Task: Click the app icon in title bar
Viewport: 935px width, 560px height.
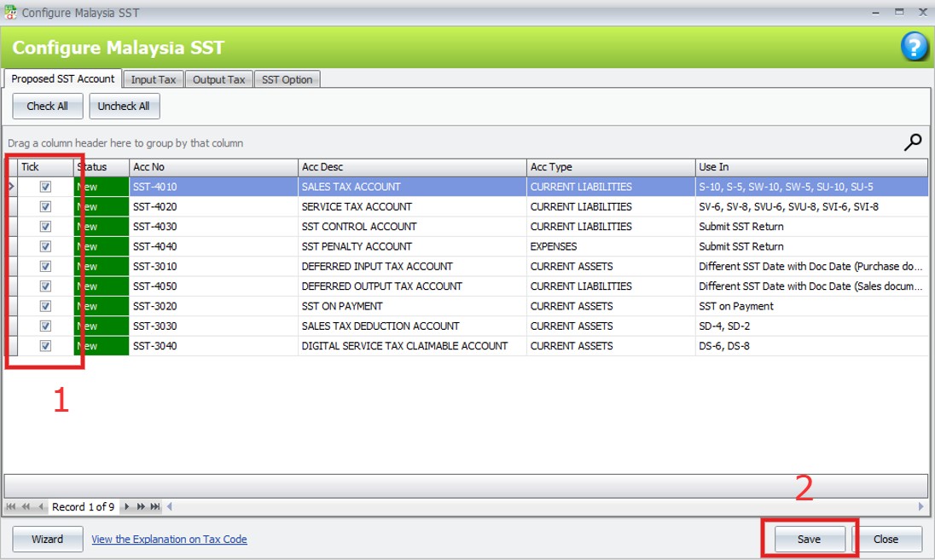Action: coord(10,12)
